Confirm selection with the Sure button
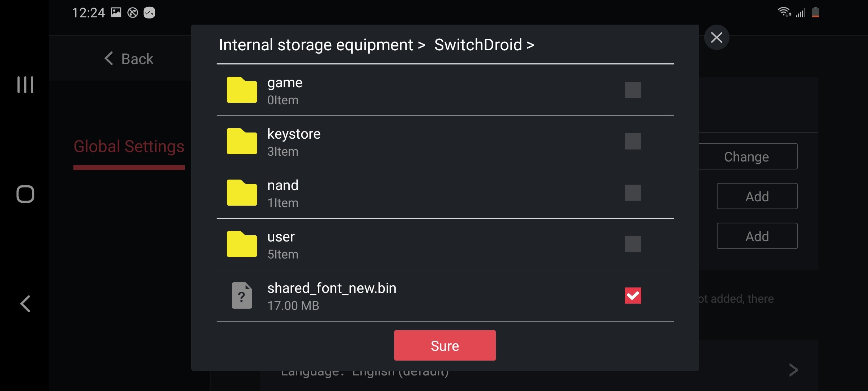The width and height of the screenshot is (868, 391). 445,345
